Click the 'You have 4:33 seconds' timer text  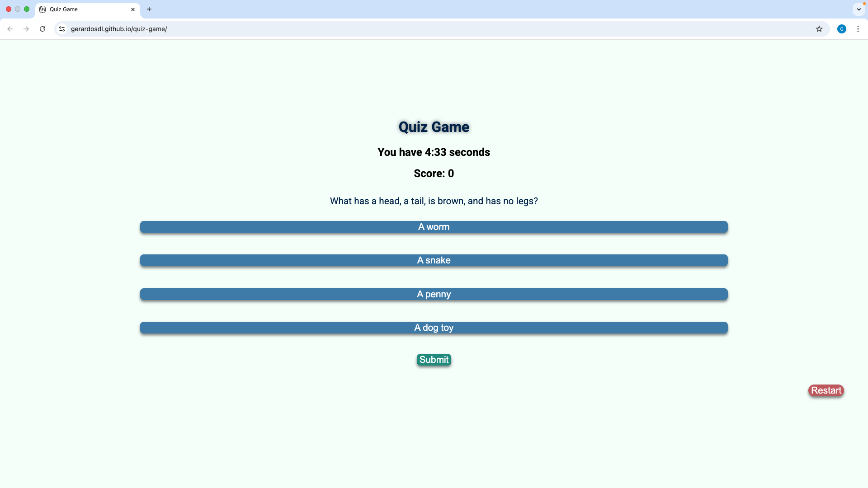pos(434,152)
